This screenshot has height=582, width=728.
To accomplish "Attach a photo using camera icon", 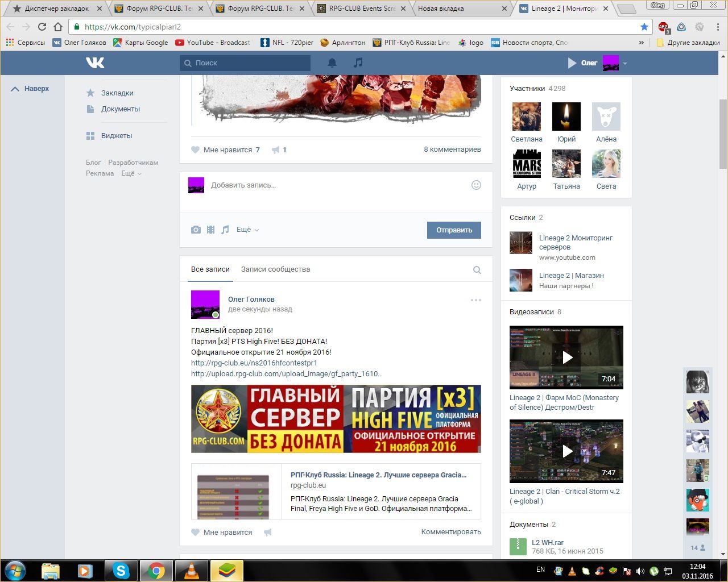I will click(196, 230).
